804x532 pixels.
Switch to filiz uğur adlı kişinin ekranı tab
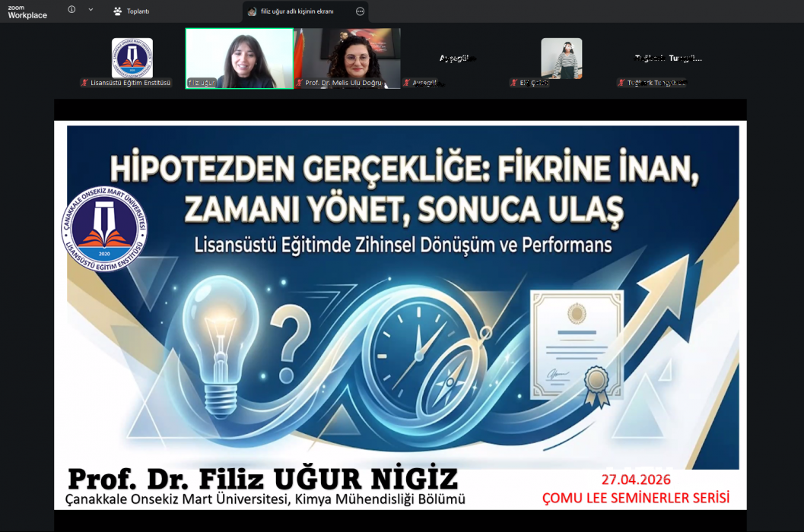point(297,11)
